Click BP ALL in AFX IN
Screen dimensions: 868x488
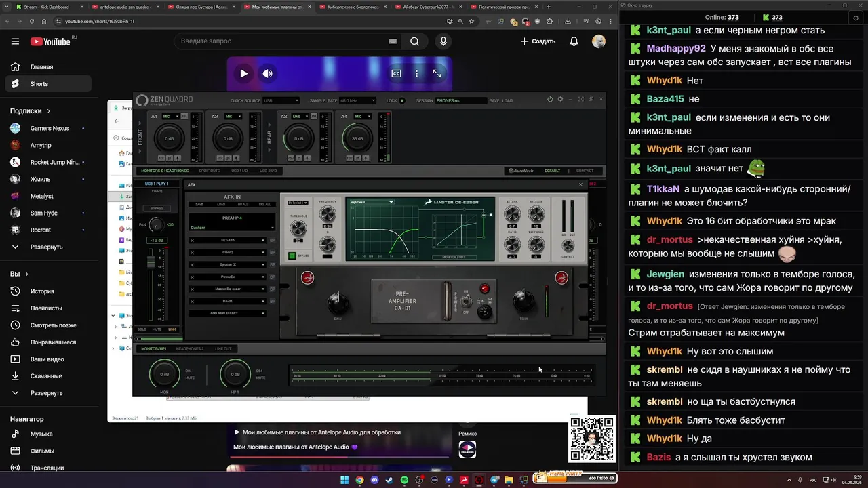click(243, 205)
